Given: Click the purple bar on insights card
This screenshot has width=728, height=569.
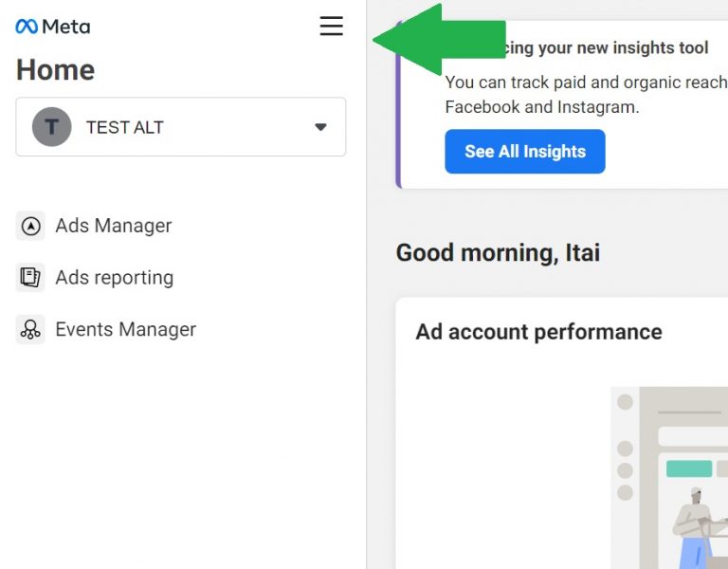Looking at the screenshot, I should [x=399, y=114].
